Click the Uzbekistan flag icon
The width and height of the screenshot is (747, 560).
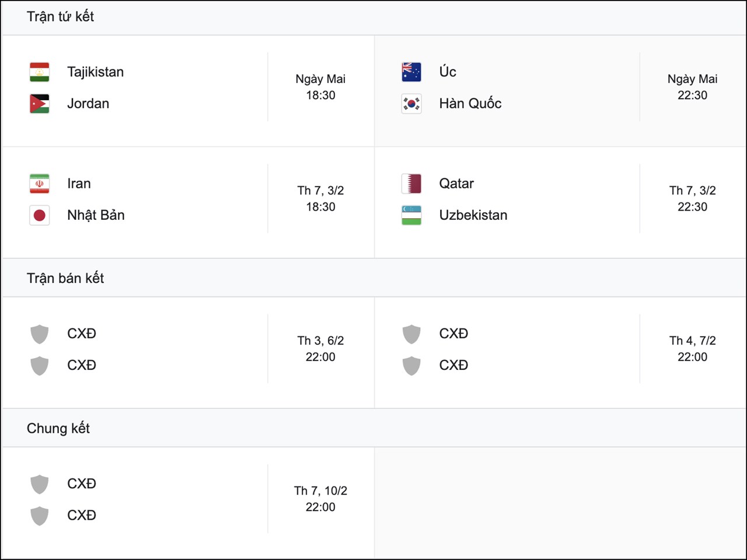(x=411, y=215)
